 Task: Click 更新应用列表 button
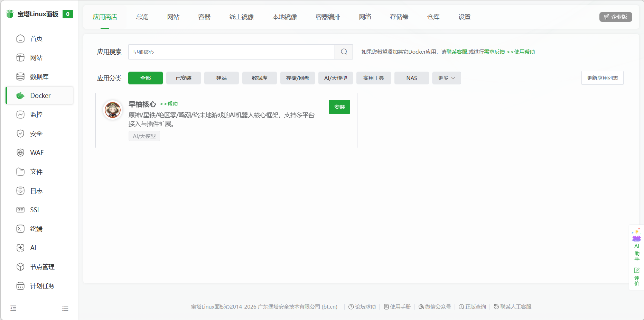(x=603, y=78)
